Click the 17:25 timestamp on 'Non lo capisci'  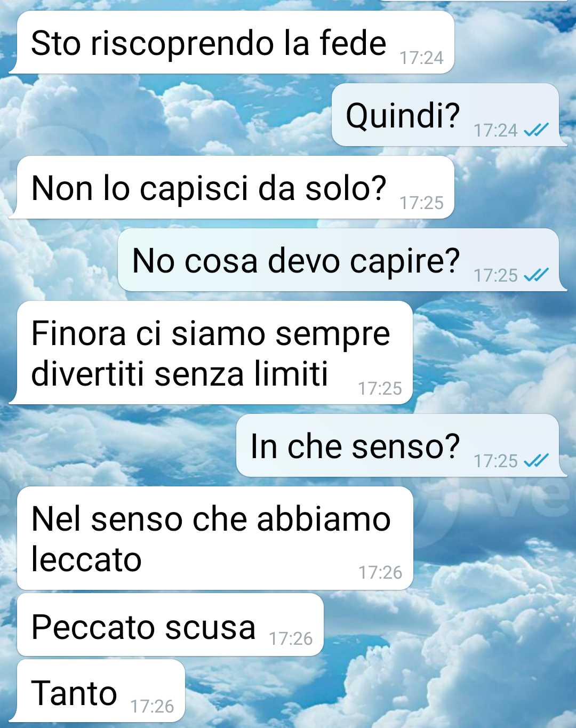click(421, 203)
